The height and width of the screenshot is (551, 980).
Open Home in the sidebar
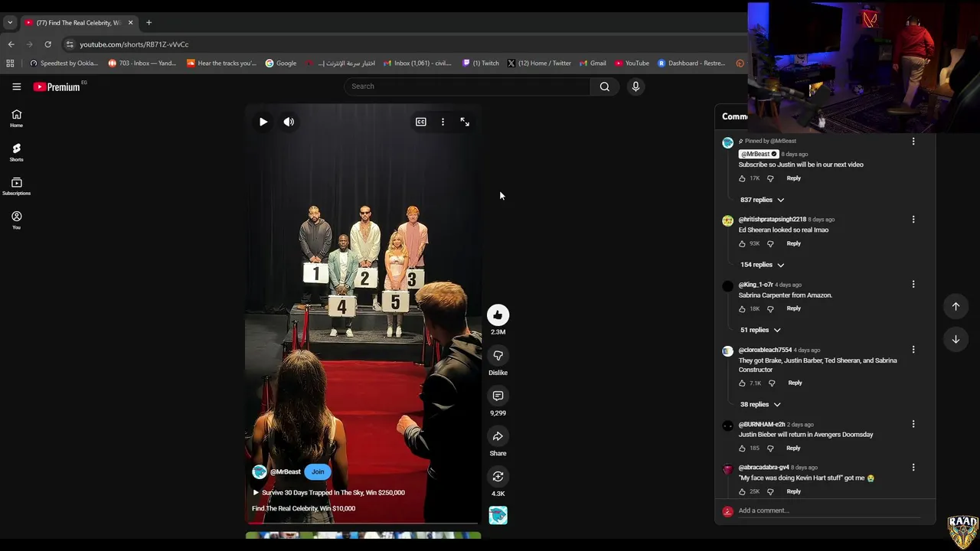16,118
